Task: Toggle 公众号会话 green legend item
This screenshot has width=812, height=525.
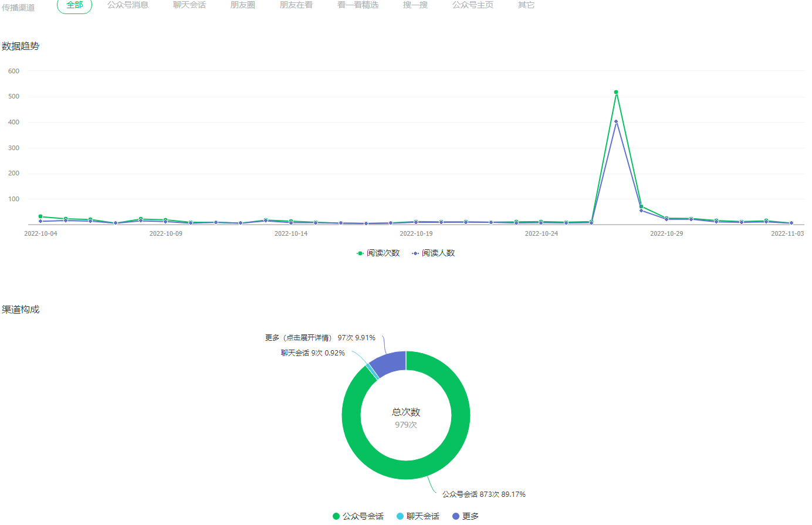Action: (358, 516)
